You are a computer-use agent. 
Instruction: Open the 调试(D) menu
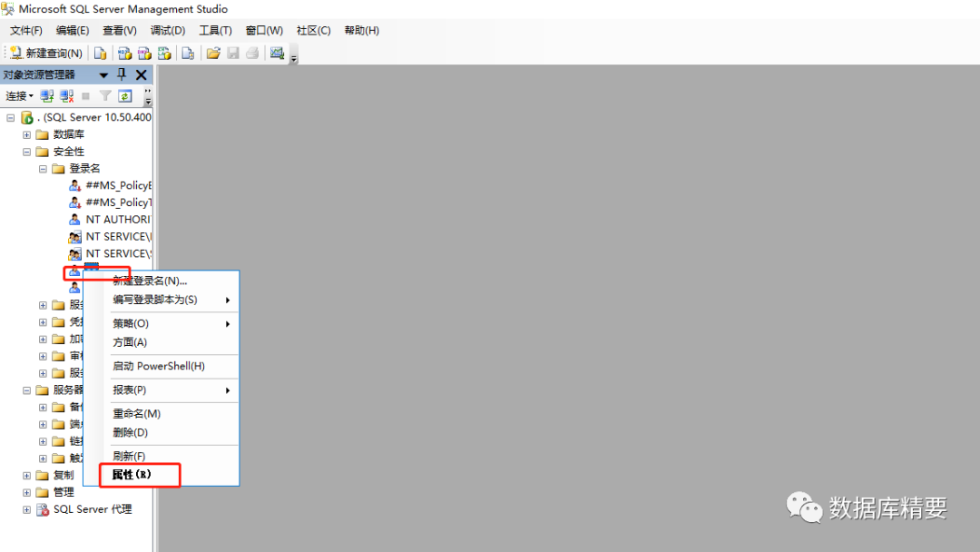(168, 30)
